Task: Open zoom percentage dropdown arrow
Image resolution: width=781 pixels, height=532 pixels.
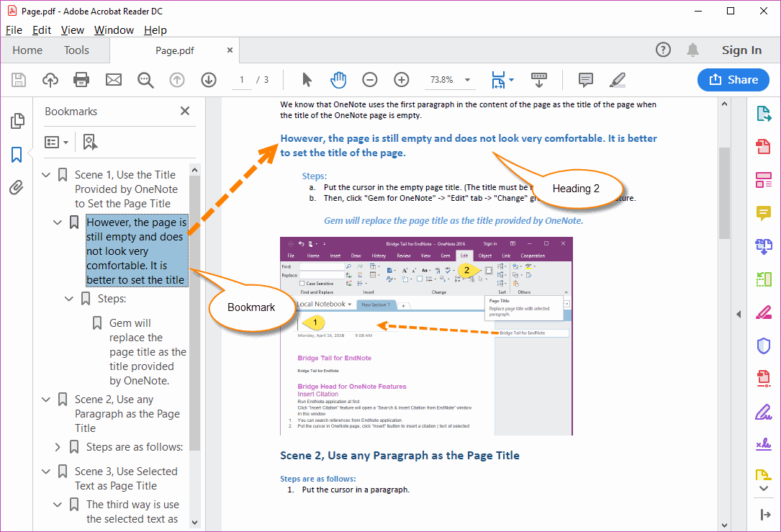Action: [467, 80]
